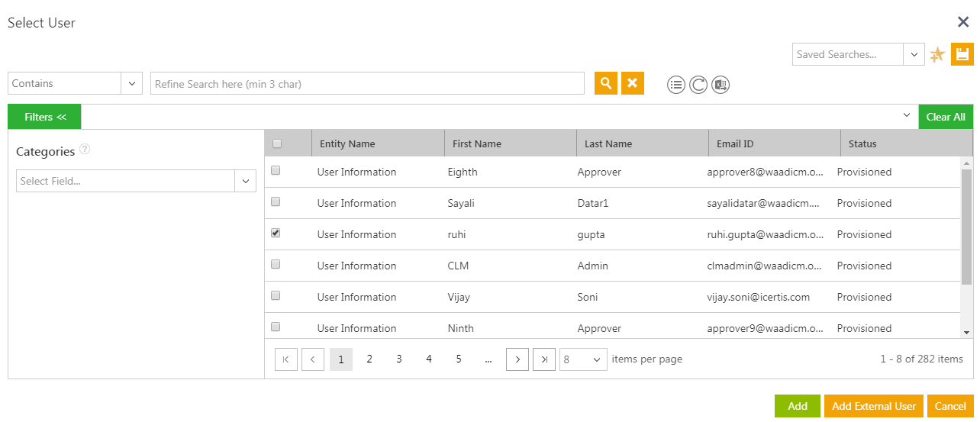This screenshot has width=980, height=422.
Task: Click the export to Excel icon
Action: pyautogui.click(x=720, y=85)
